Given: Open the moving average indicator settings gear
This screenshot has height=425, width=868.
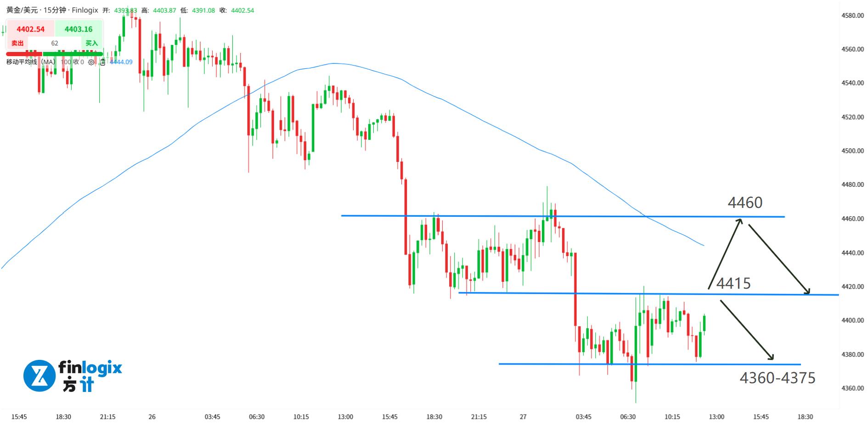Looking at the screenshot, I should coord(91,62).
